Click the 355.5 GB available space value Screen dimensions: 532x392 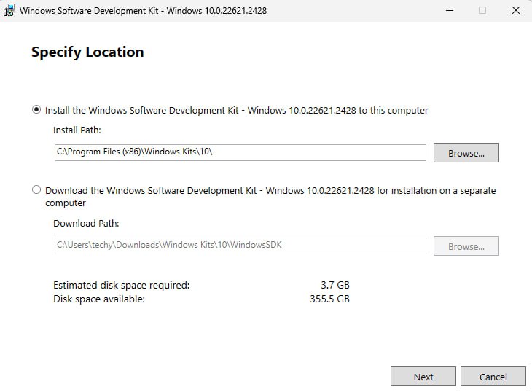pos(329,299)
